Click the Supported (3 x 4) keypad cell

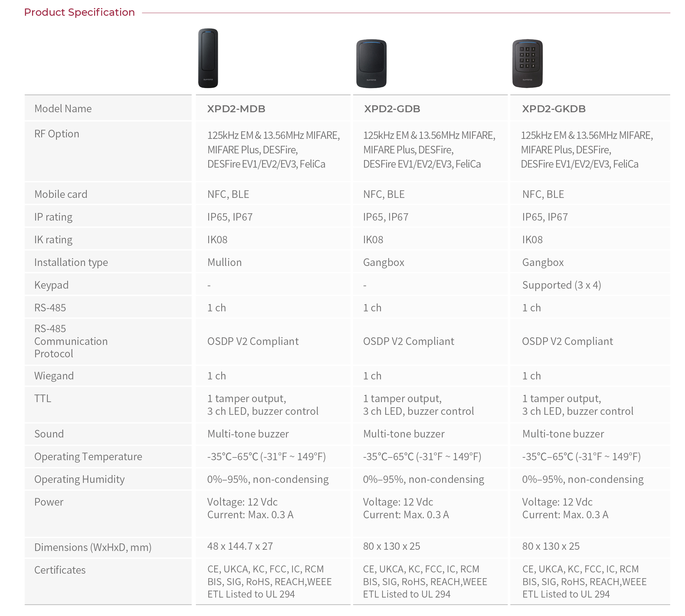(x=562, y=285)
